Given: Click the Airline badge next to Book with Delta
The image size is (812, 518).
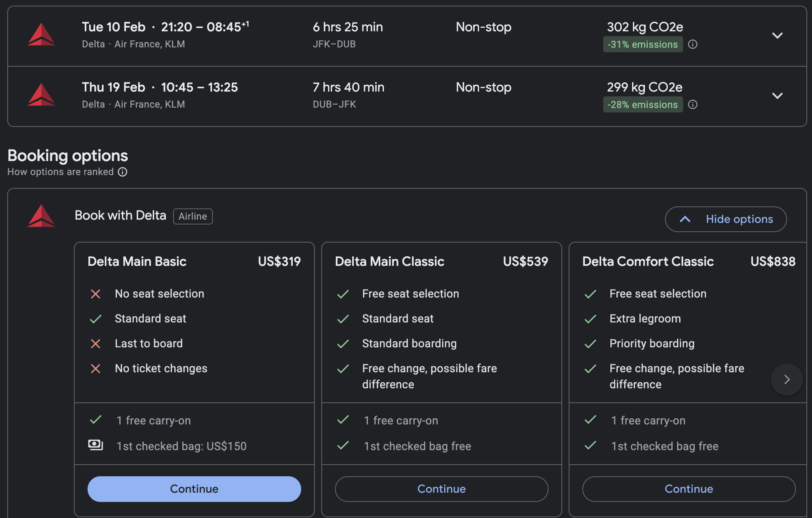Looking at the screenshot, I should 193,216.
